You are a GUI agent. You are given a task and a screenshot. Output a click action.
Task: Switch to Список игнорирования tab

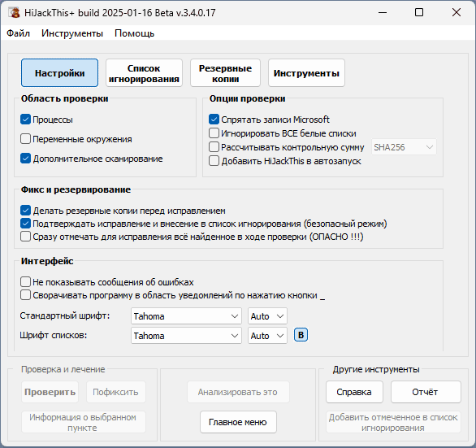pos(144,73)
